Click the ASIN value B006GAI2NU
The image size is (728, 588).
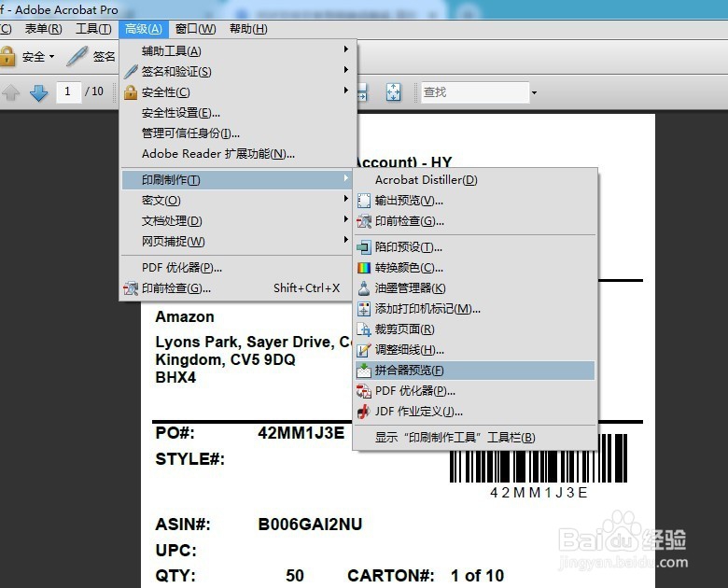310,525
